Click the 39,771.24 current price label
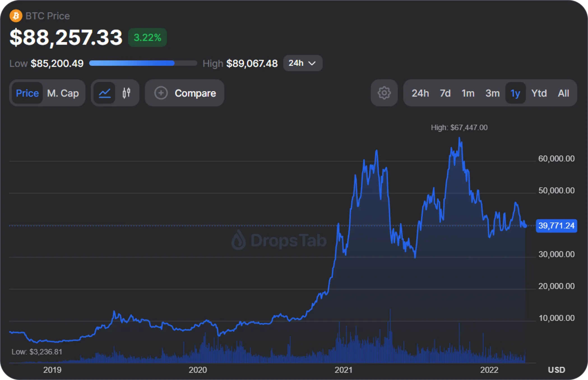Image resolution: width=588 pixels, height=380 pixels. [556, 226]
